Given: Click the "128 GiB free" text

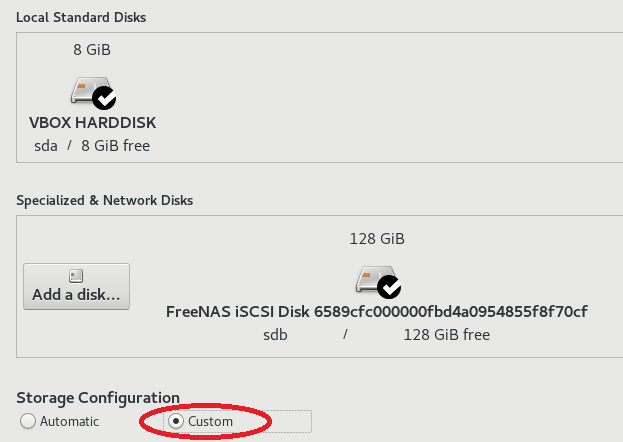Looking at the screenshot, I should tap(446, 335).
